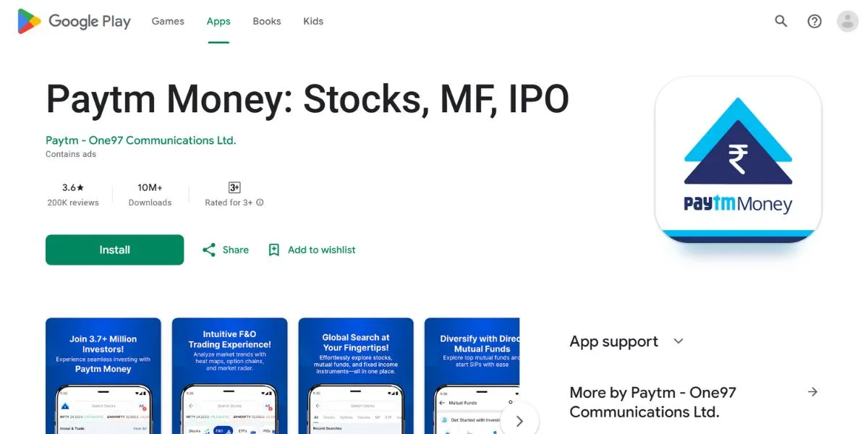
Task: Expand the App support section
Action: [678, 341]
